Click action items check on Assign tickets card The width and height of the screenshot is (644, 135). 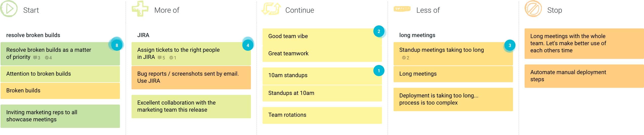tap(173, 58)
